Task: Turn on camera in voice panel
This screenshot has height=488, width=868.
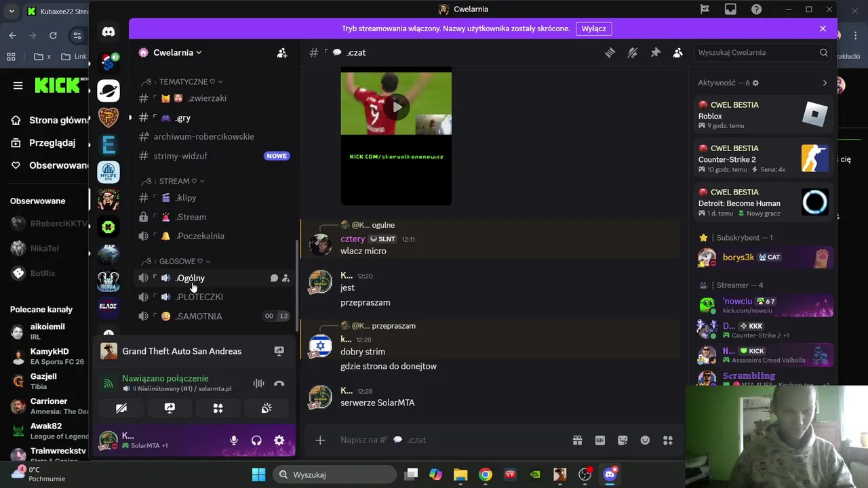Action: click(121, 408)
